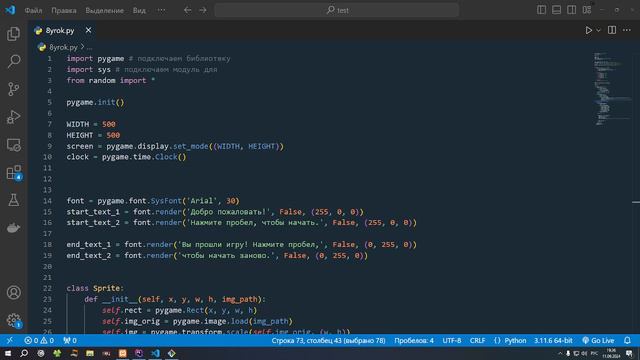Open the Extensions view
The width and height of the screenshot is (640, 360).
(13, 172)
